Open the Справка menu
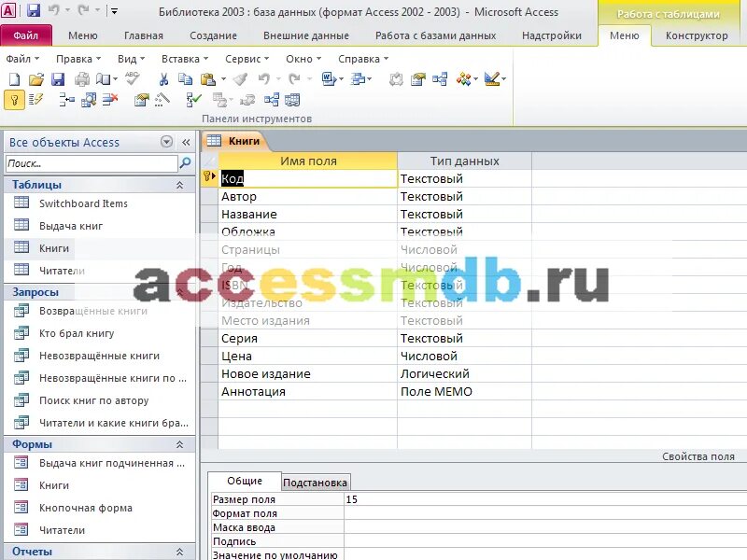 click(x=363, y=59)
